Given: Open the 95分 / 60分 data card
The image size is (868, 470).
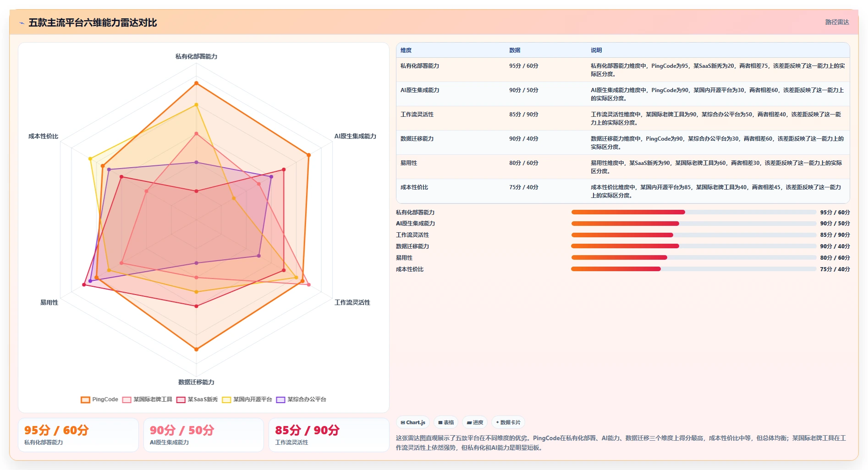Looking at the screenshot, I should [x=78, y=435].
